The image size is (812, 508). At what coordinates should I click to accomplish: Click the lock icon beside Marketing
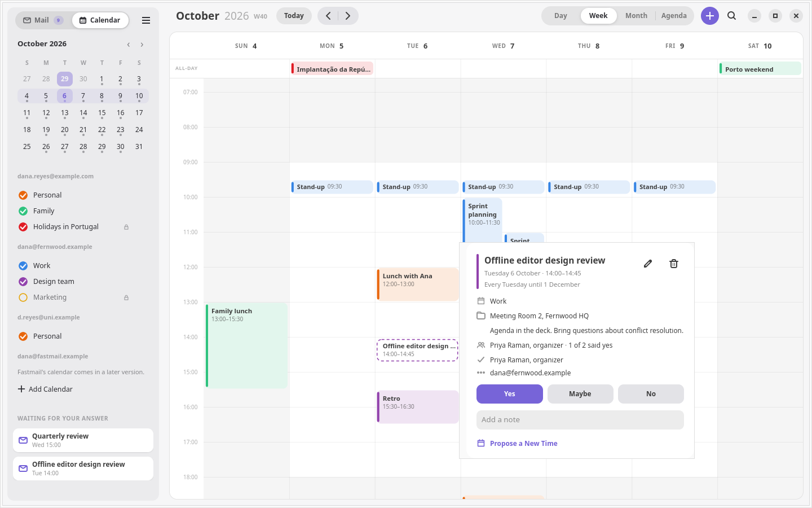[x=126, y=297]
